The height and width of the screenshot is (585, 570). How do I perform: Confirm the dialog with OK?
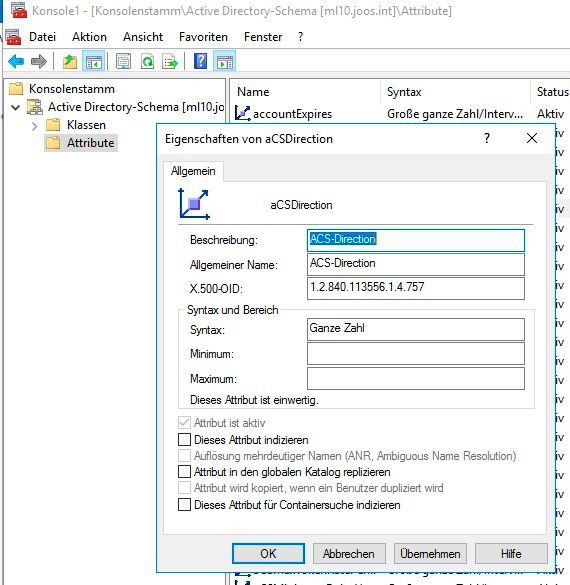click(x=268, y=553)
